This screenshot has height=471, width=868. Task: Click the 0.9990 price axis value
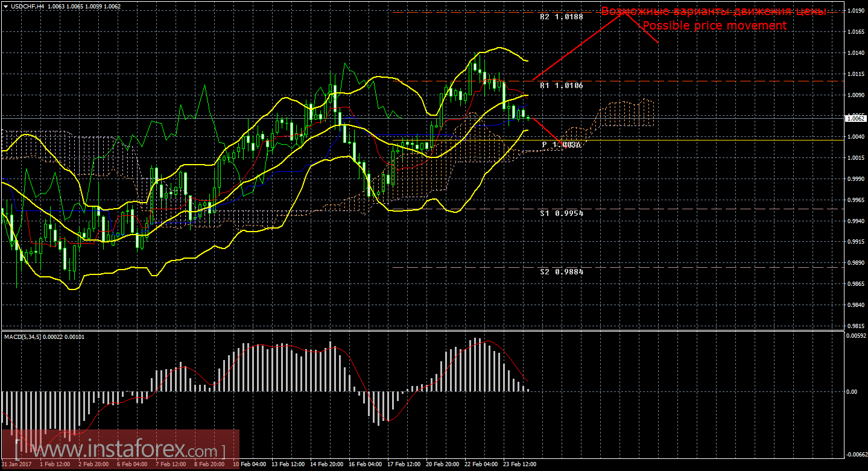click(856, 179)
